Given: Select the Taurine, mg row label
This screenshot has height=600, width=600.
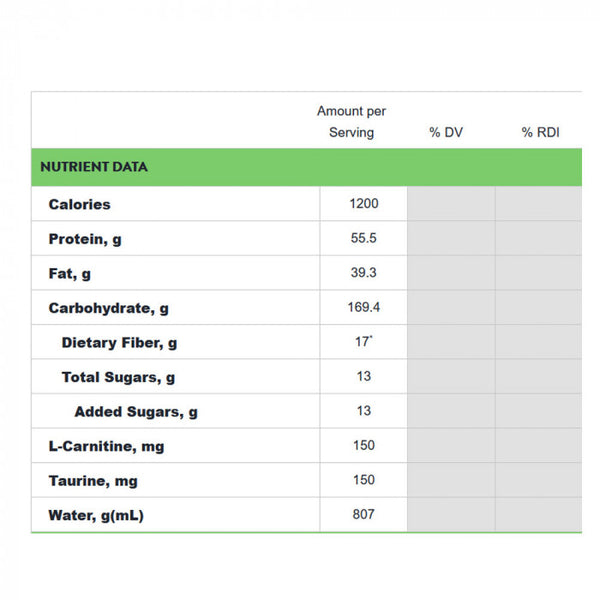Looking at the screenshot, I should point(93,481).
